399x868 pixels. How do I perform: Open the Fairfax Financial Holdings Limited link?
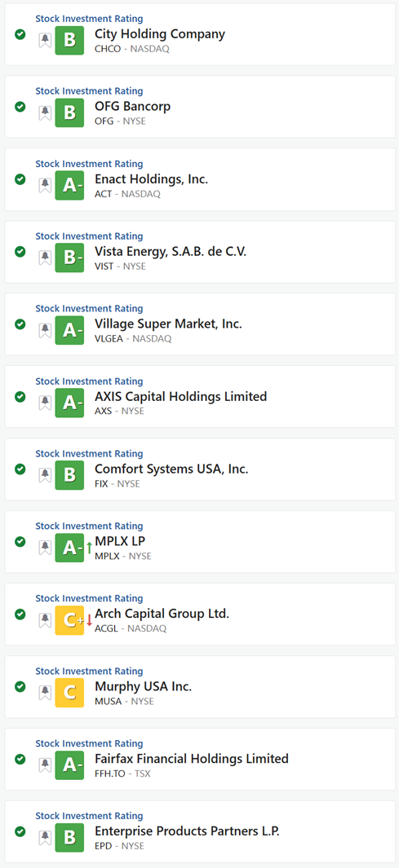point(192,759)
